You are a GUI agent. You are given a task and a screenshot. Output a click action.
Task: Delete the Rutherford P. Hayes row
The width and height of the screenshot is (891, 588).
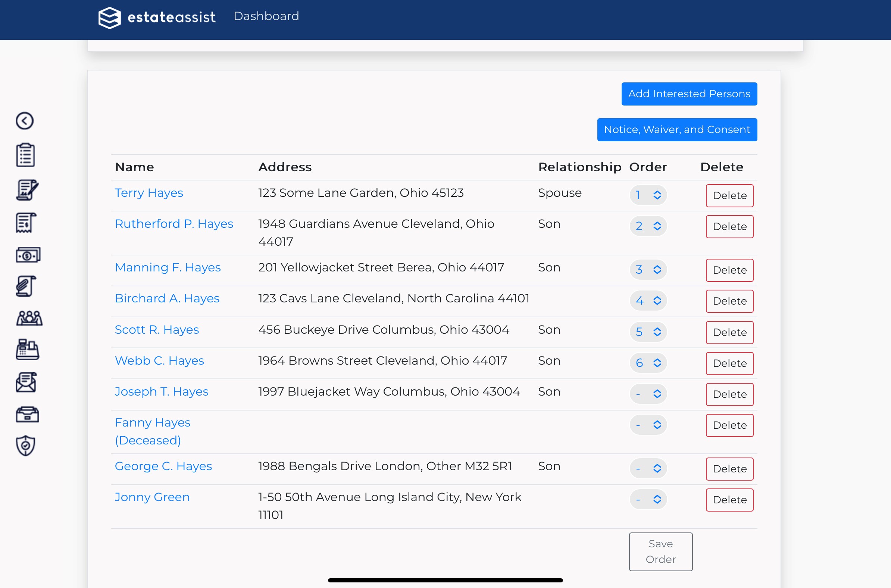coord(729,226)
